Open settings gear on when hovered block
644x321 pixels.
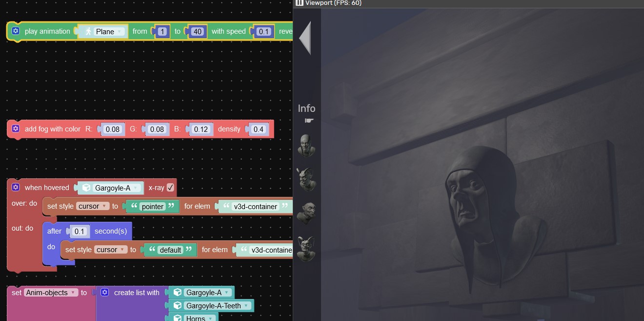click(x=16, y=188)
